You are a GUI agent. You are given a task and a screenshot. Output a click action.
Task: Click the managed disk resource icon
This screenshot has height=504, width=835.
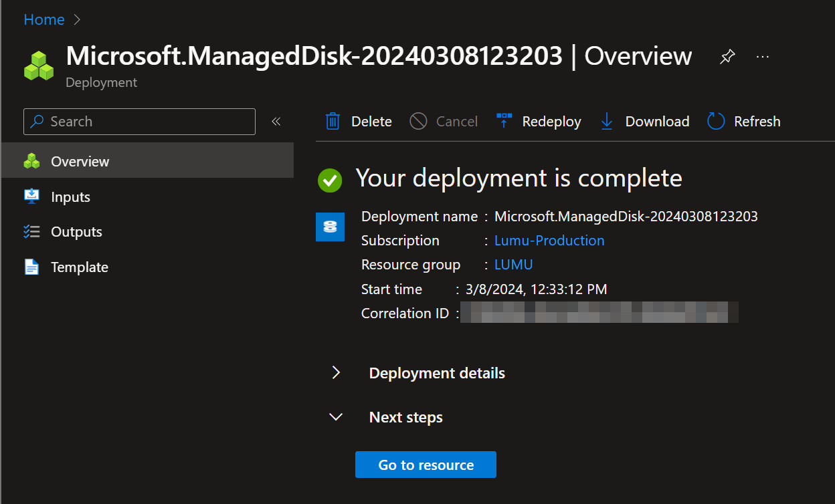coord(330,227)
